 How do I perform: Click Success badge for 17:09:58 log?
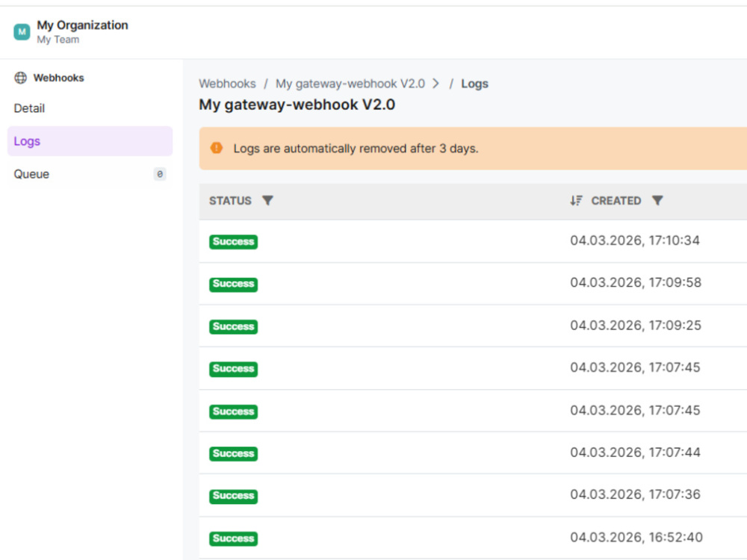pos(233,284)
